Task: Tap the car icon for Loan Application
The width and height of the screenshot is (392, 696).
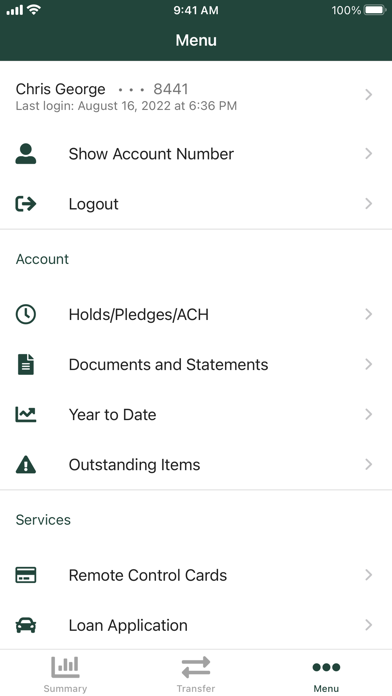Action: point(26,625)
